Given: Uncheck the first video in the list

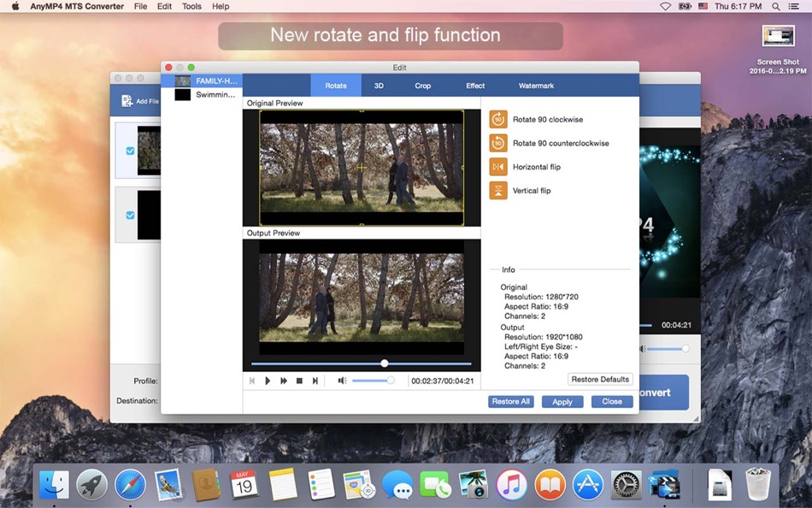Looking at the screenshot, I should pyautogui.click(x=129, y=149).
